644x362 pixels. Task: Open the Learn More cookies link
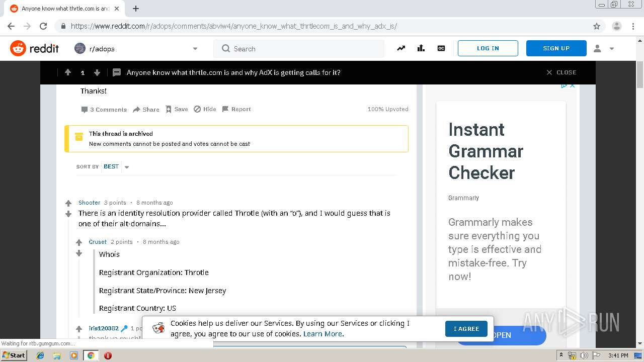click(323, 334)
